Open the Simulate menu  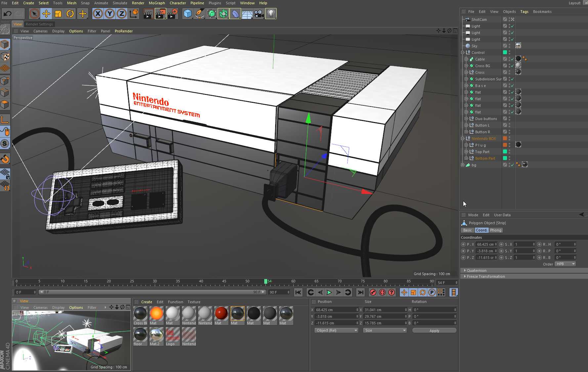pos(120,3)
